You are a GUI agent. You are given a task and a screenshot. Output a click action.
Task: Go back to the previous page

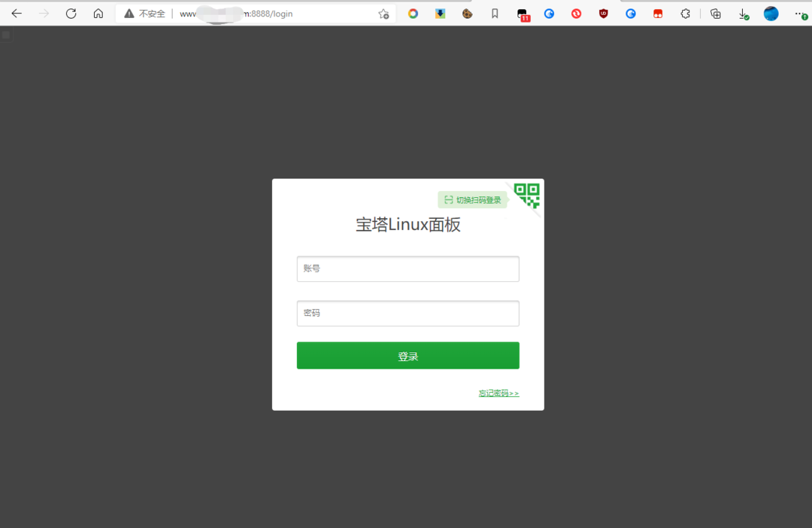[17, 14]
